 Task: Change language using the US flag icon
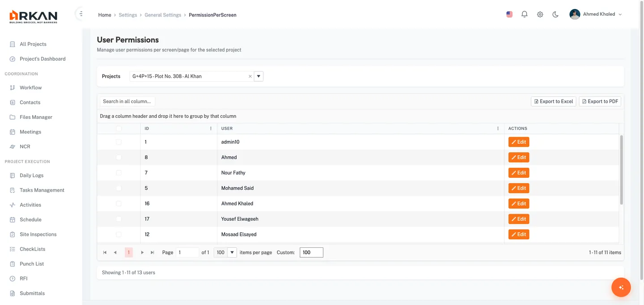tap(509, 14)
